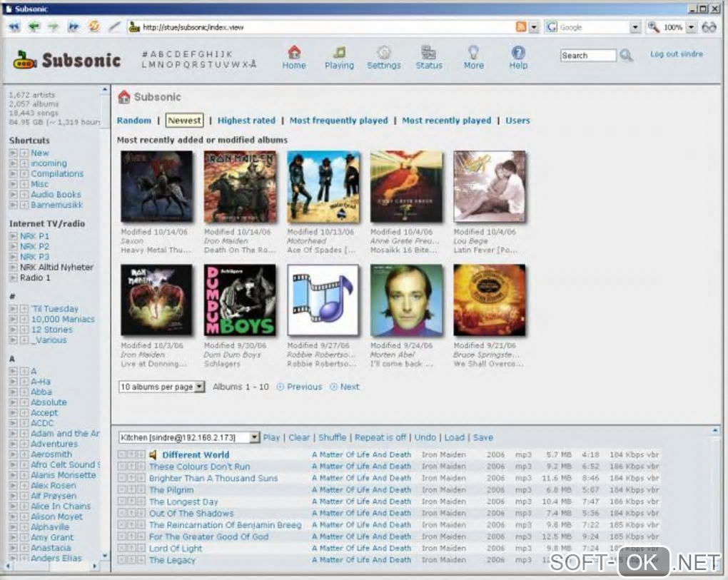This screenshot has width=728, height=580.
Task: Open the albums per page dropdown
Action: coord(161,387)
